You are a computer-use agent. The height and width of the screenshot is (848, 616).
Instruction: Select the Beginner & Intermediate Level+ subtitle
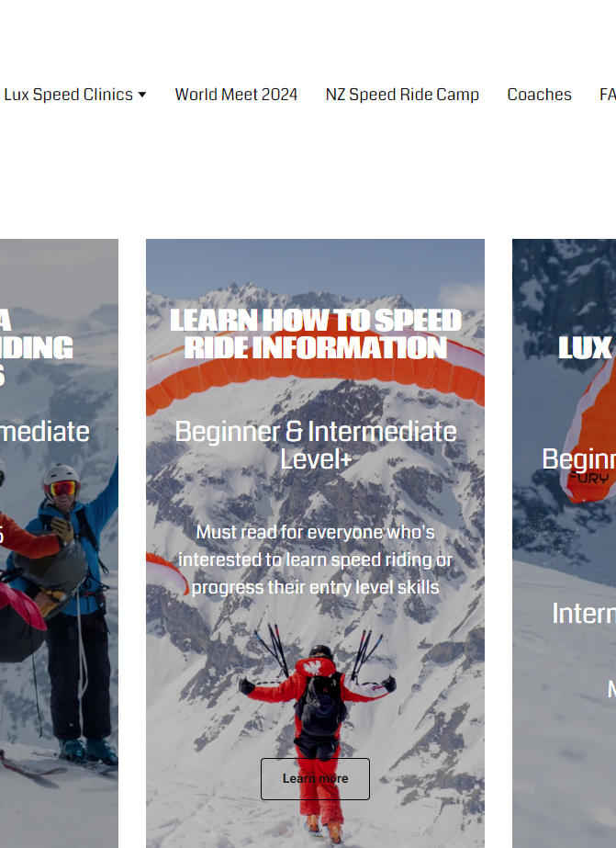click(316, 446)
